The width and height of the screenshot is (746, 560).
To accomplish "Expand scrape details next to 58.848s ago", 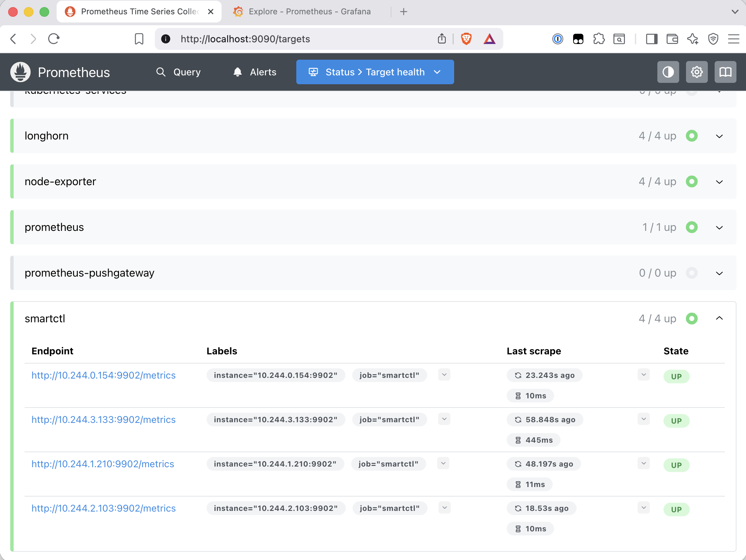I will tap(644, 419).
